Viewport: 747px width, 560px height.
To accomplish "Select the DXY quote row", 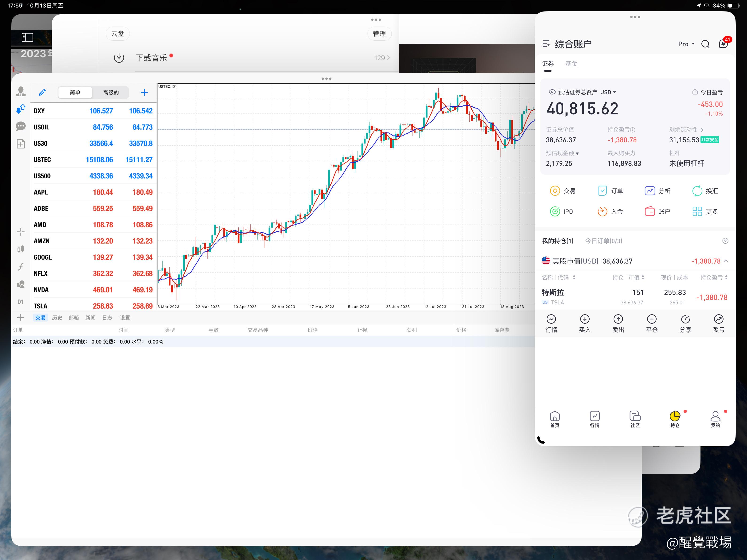I will (x=93, y=111).
